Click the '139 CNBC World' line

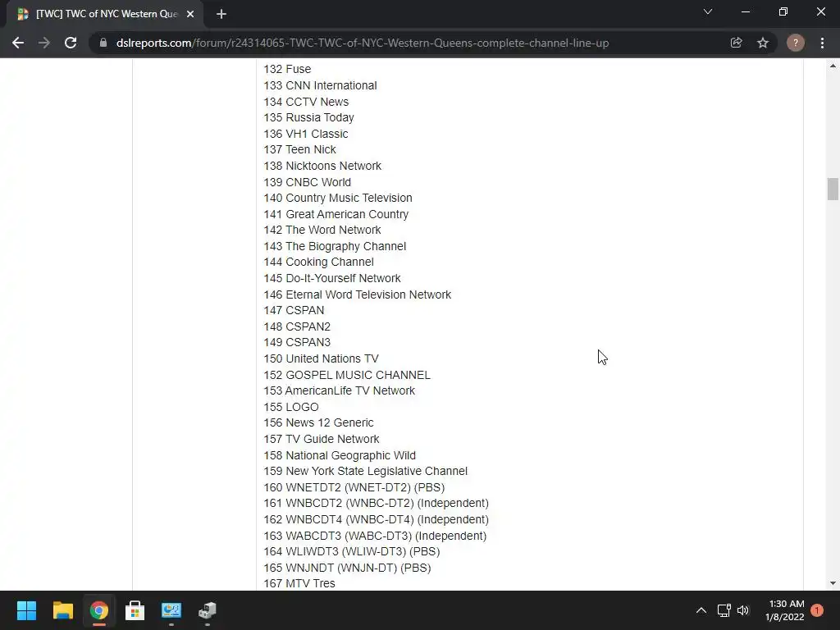pos(308,181)
